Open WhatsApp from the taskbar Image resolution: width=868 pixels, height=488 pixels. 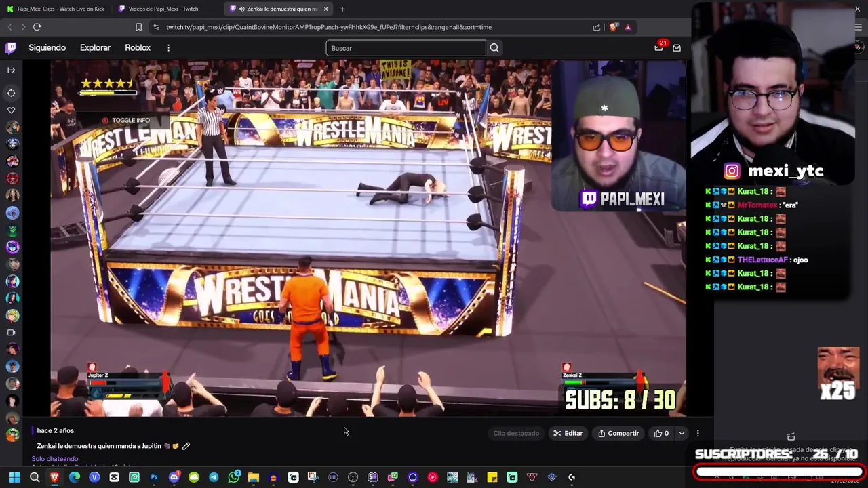pos(234,477)
